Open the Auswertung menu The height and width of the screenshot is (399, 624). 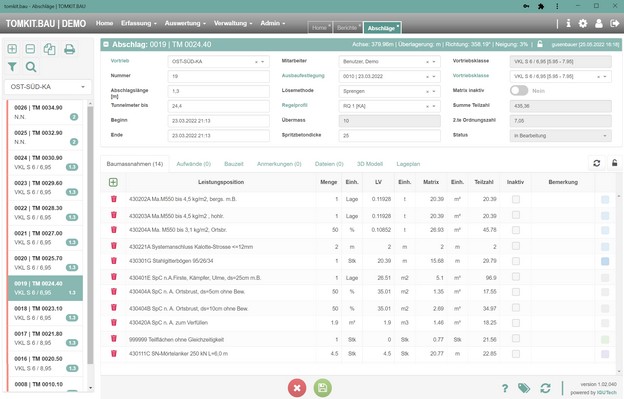(185, 23)
